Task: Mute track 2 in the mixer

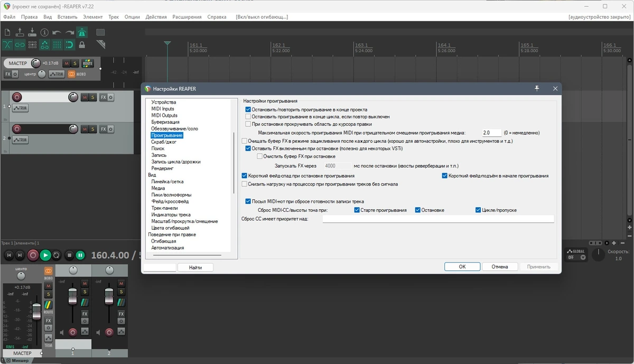Action: click(121, 284)
